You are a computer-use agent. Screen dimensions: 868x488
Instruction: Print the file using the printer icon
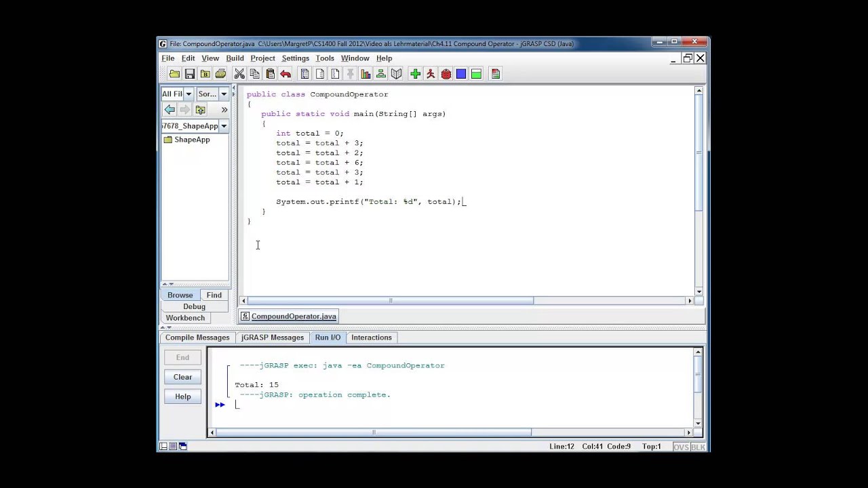(220, 74)
